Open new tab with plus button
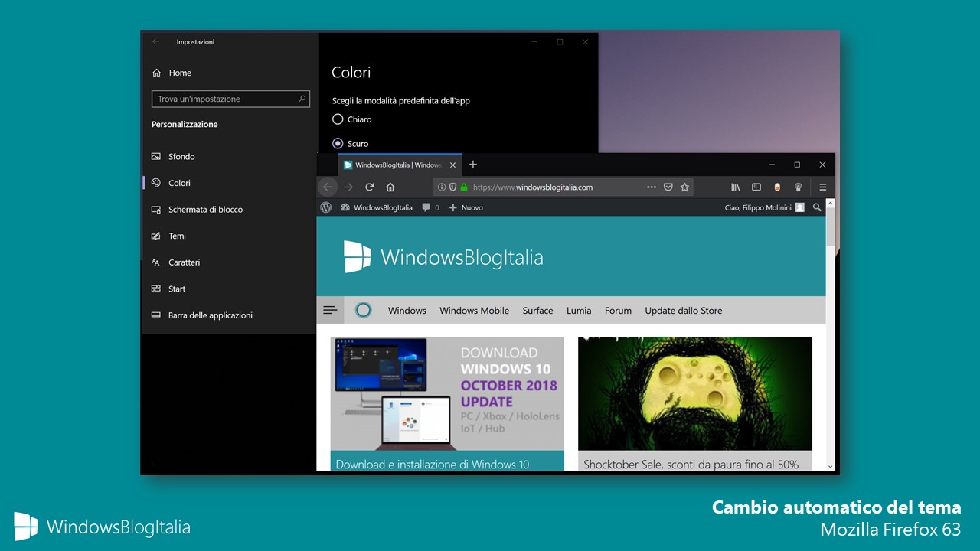The image size is (980, 551). 473,165
